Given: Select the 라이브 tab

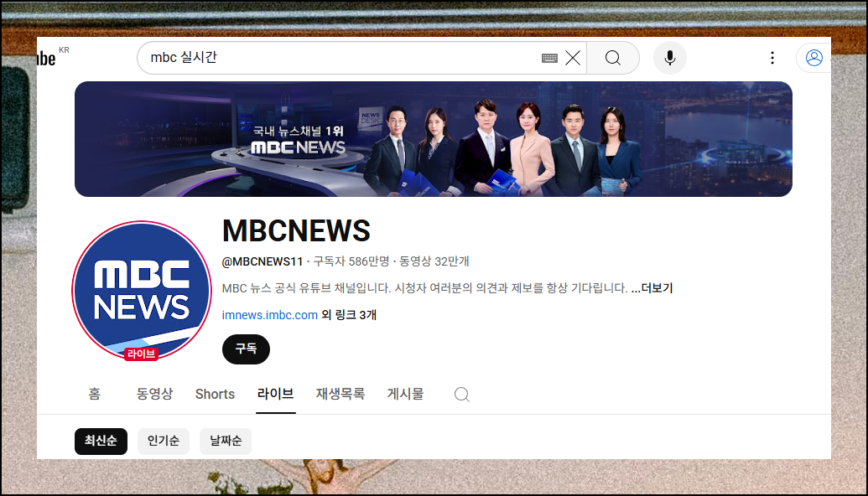Looking at the screenshot, I should click(x=275, y=394).
